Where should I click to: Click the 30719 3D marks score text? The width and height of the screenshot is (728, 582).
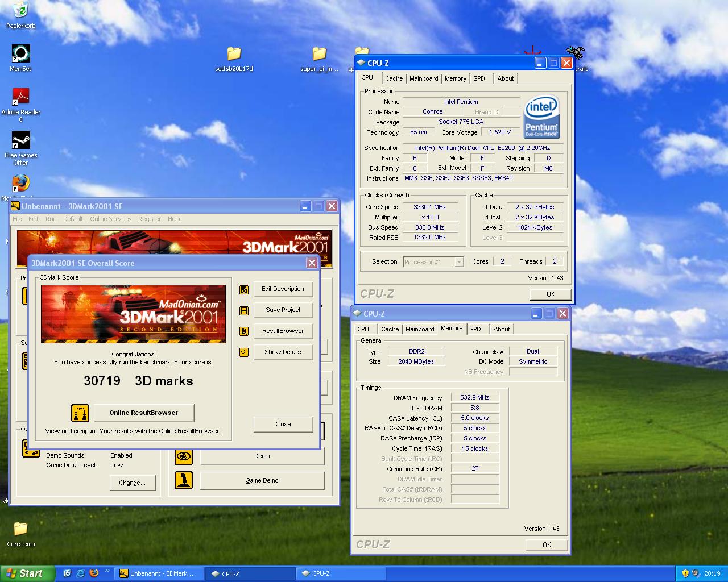[138, 381]
